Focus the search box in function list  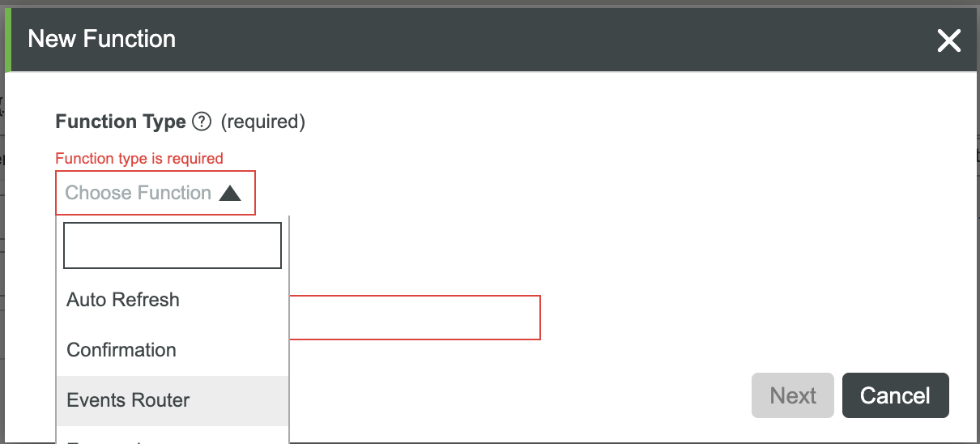173,245
